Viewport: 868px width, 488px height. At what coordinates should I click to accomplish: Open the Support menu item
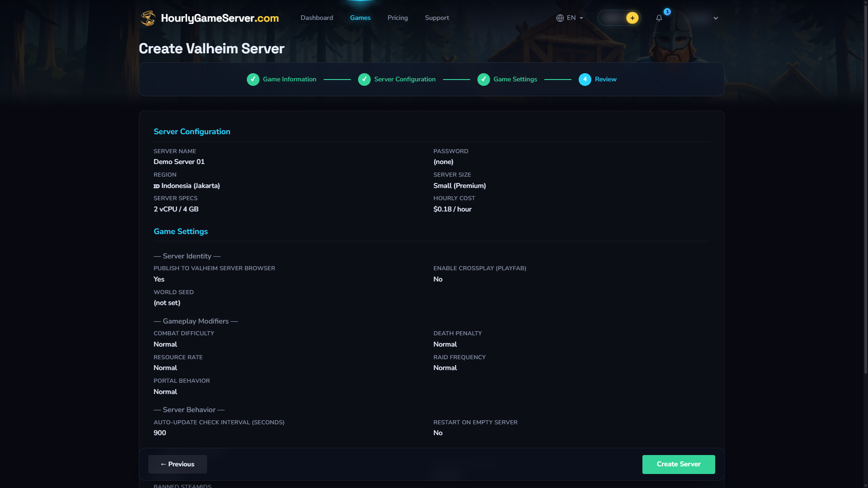pos(437,18)
